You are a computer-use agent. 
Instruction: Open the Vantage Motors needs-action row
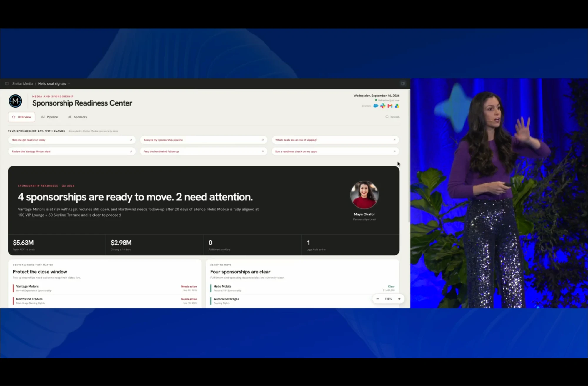click(105, 288)
